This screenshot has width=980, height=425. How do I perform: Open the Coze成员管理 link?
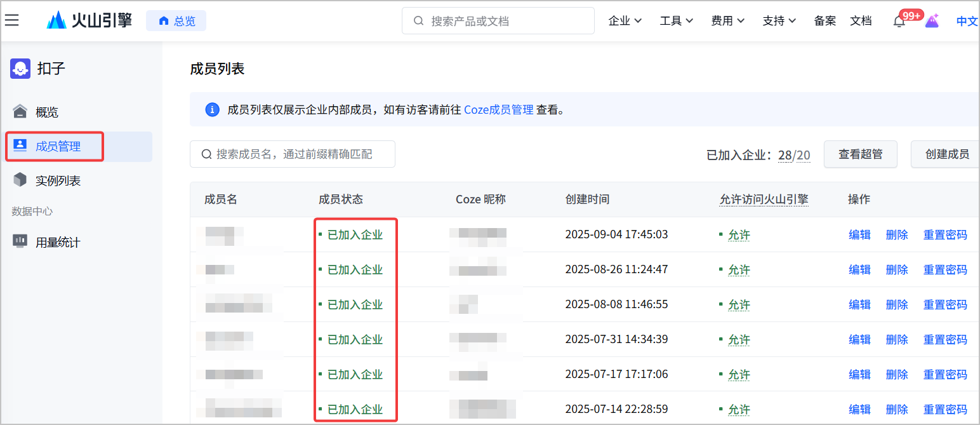point(498,110)
